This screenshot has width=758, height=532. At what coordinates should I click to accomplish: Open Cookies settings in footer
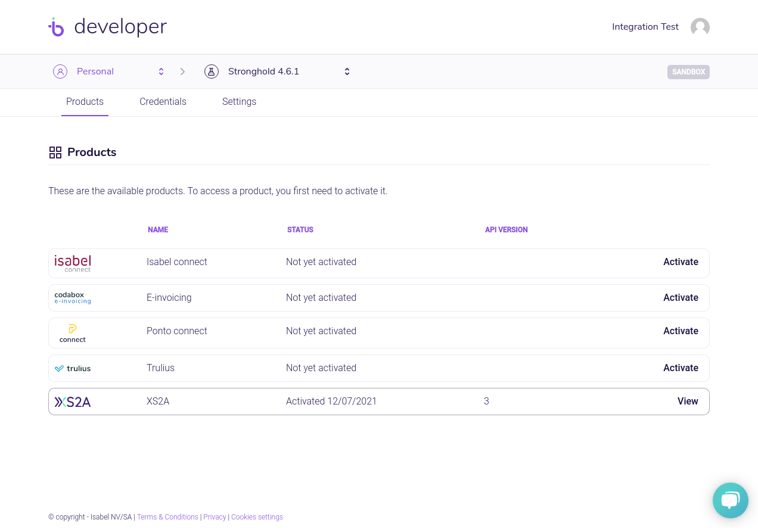(x=257, y=517)
